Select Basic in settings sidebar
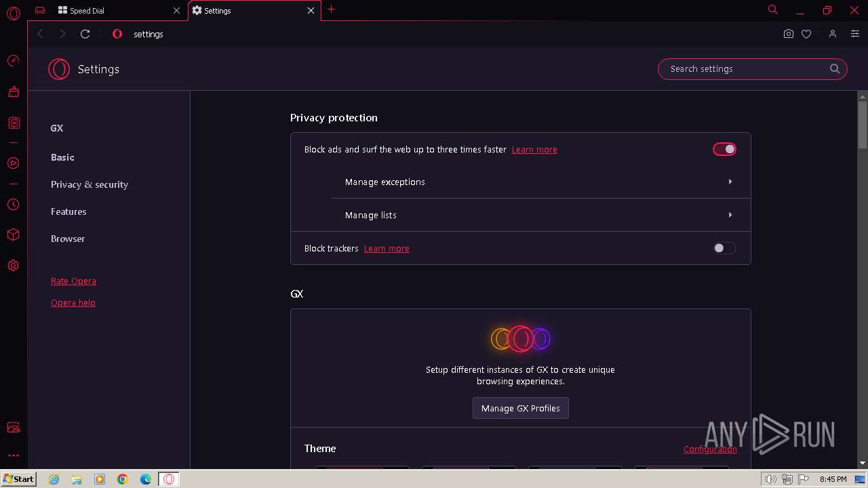The height and width of the screenshot is (488, 868). click(x=62, y=157)
